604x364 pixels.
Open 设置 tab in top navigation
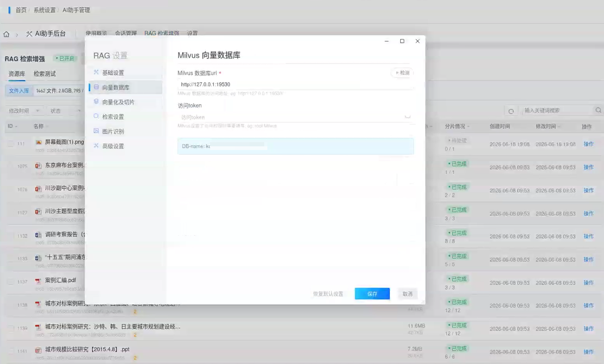click(x=192, y=33)
